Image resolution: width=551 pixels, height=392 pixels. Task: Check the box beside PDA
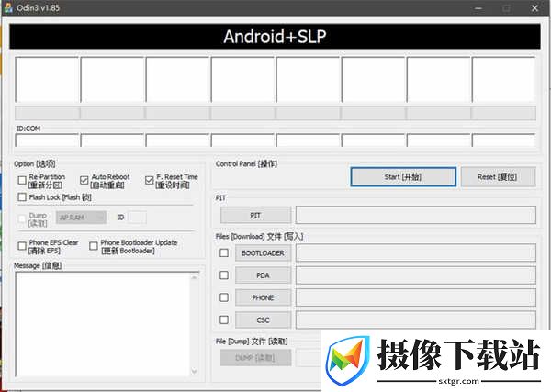tap(224, 275)
